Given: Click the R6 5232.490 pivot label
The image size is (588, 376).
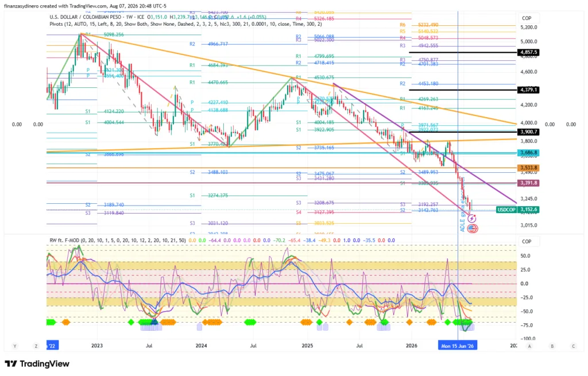Looking at the screenshot, I should tap(419, 25).
